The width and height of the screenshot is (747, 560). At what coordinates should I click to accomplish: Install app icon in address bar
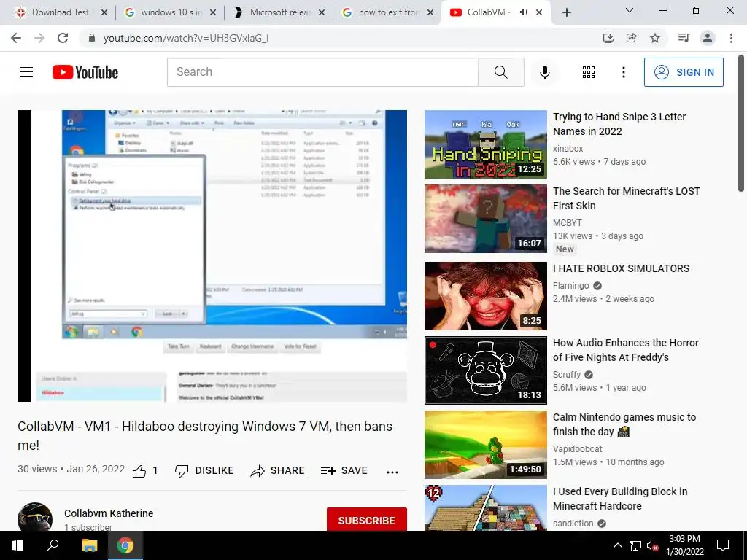pyautogui.click(x=608, y=38)
